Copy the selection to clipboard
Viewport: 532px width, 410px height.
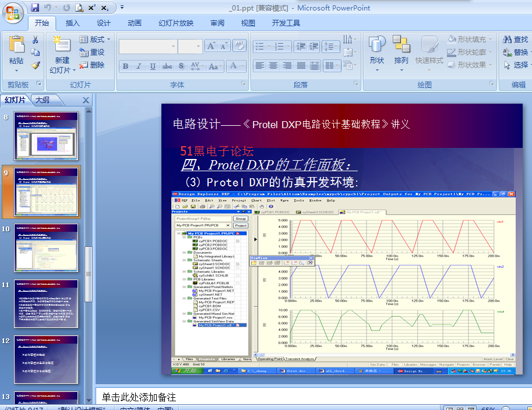pyautogui.click(x=36, y=52)
